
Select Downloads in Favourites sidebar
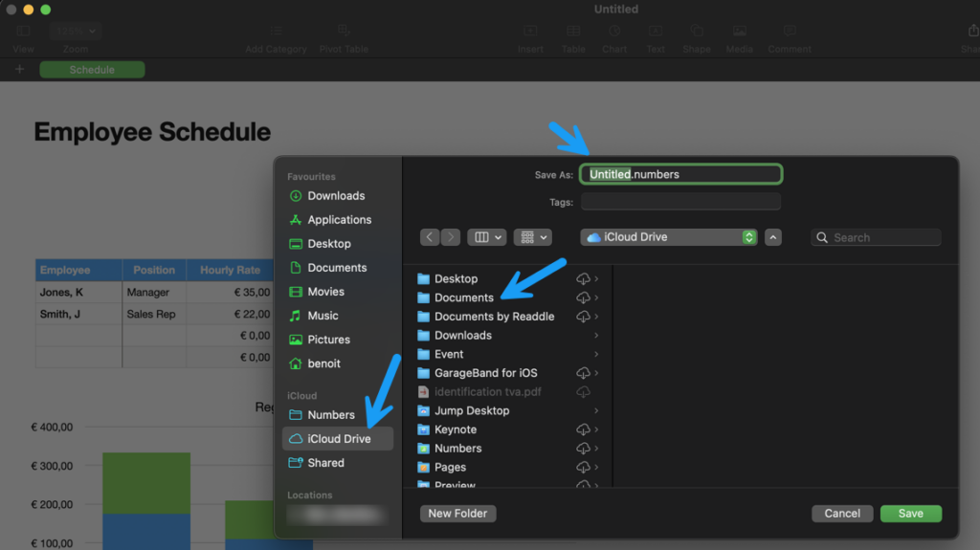[335, 196]
